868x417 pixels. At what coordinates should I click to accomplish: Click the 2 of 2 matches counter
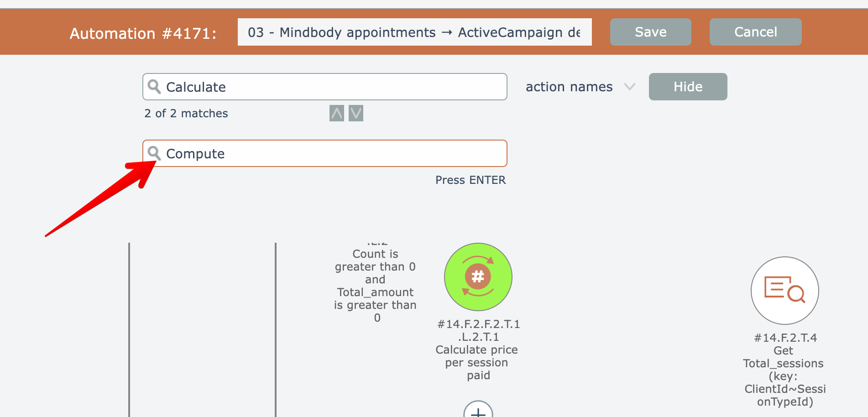pos(186,114)
